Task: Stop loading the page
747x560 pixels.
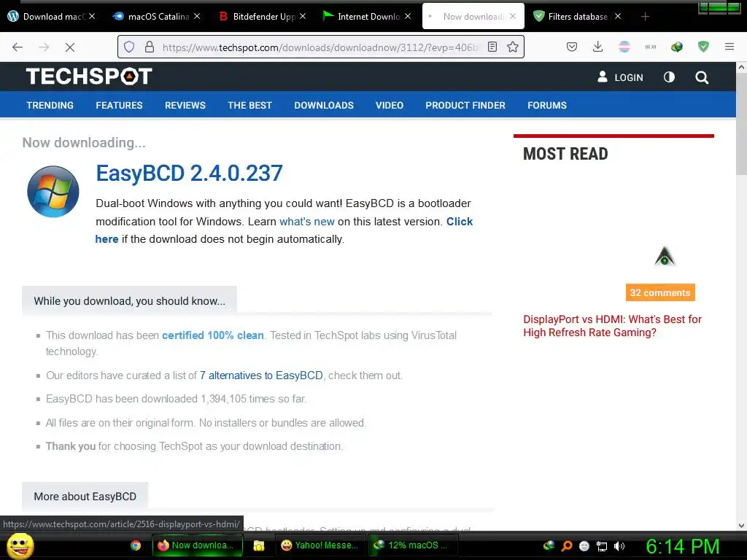Action: tap(69, 47)
